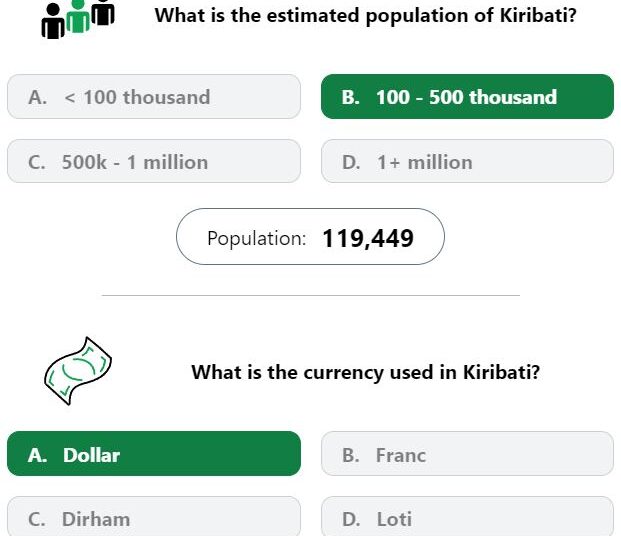Viewport: 621px width, 536px height.
Task: Click the horizontal divider between questions
Action: tap(311, 295)
